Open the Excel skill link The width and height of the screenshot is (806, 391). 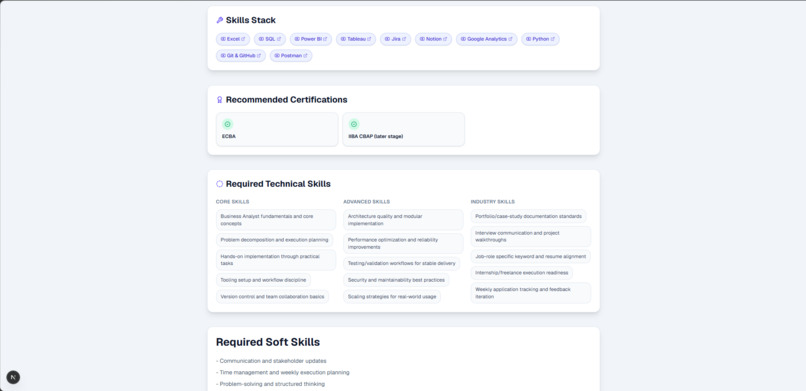pos(233,39)
